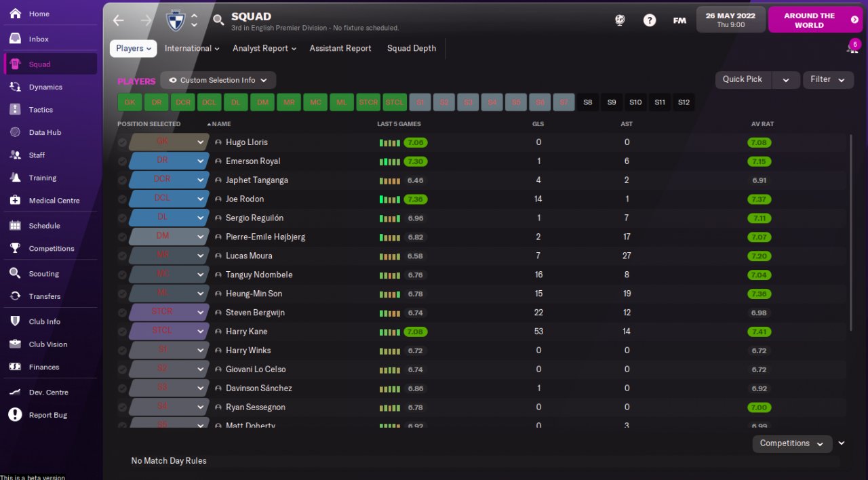Open the search magnifier next to SQUAD
Viewport: 868px width, 480px height.
coord(218,20)
